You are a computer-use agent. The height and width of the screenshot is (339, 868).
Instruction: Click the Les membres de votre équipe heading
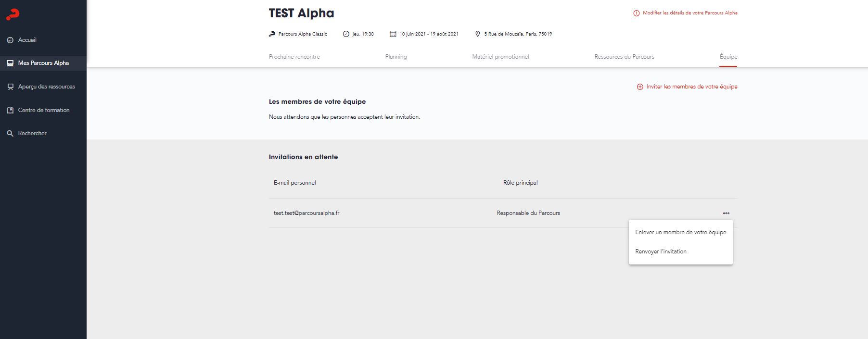318,101
